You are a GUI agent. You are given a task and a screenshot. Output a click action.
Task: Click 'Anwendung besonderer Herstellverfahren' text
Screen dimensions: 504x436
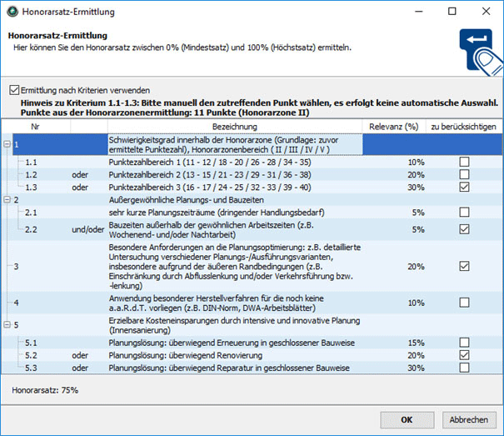pos(216,303)
